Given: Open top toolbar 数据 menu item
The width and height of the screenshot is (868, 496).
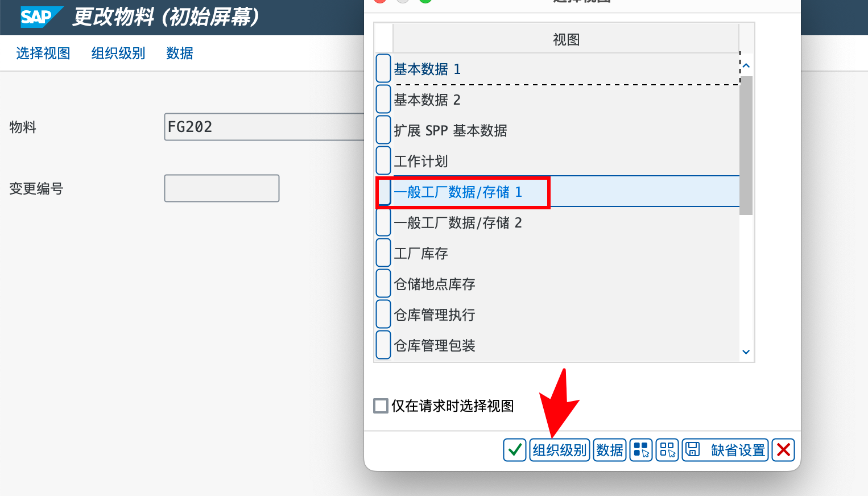Looking at the screenshot, I should pyautogui.click(x=180, y=53).
